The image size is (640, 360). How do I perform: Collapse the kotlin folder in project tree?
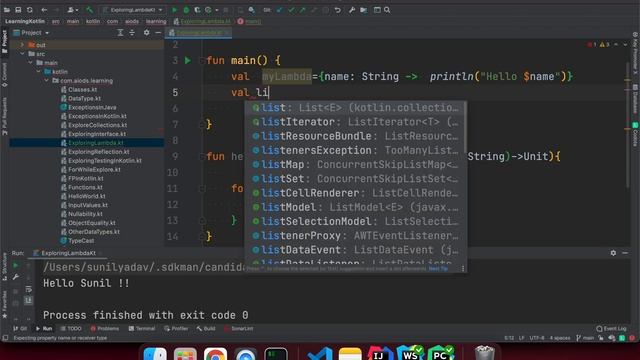tap(39, 71)
